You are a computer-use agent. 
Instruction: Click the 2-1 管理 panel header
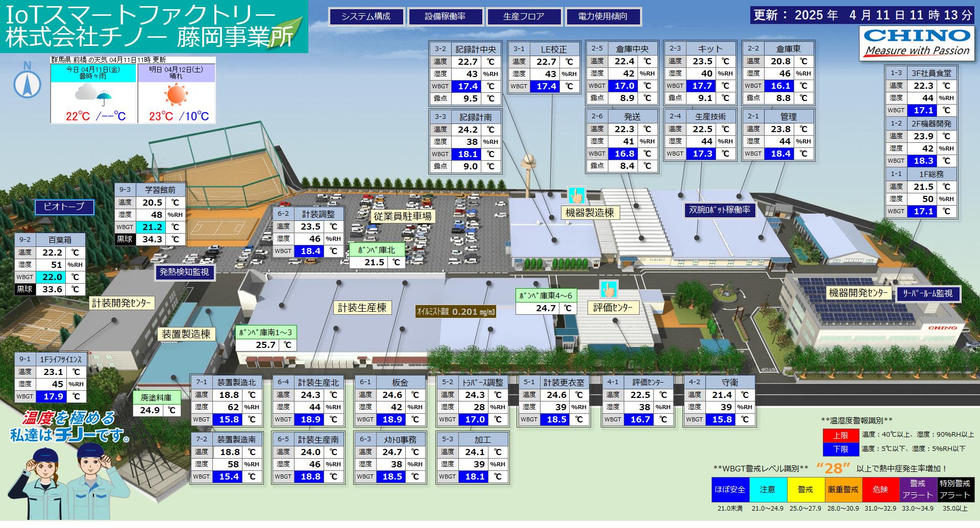pos(778,117)
